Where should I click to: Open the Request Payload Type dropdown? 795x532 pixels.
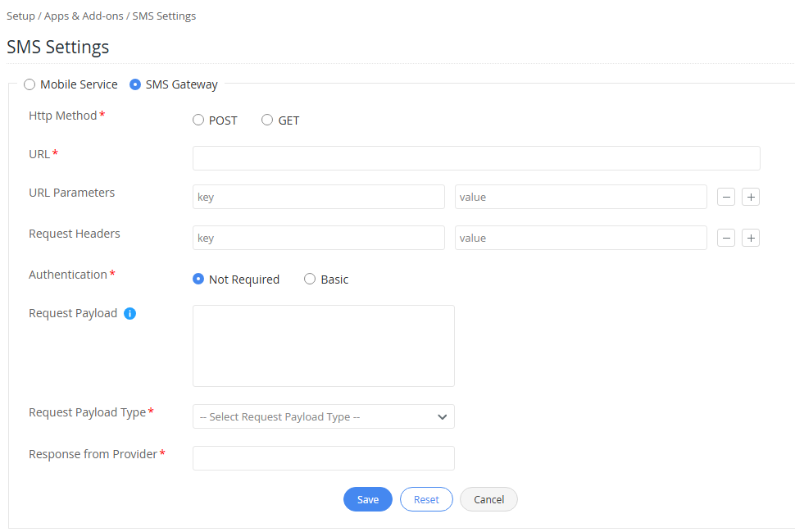pos(324,416)
